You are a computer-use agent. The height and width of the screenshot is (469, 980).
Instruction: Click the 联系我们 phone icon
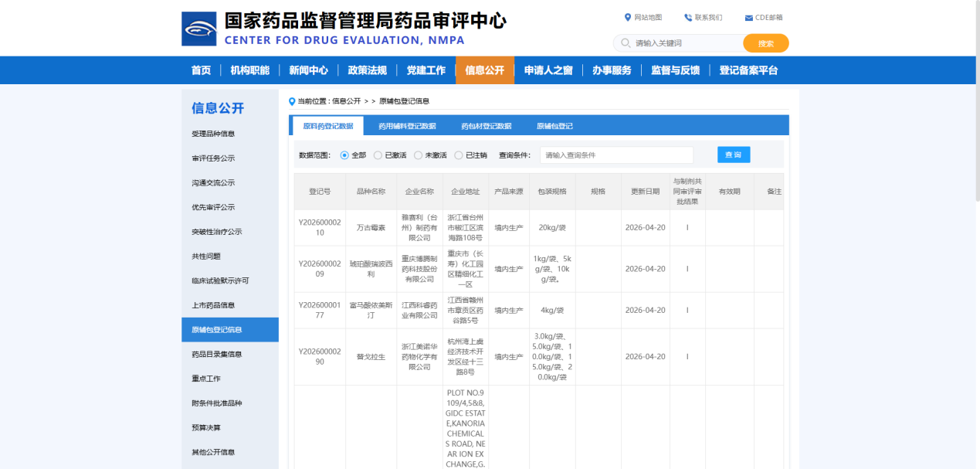click(x=688, y=17)
